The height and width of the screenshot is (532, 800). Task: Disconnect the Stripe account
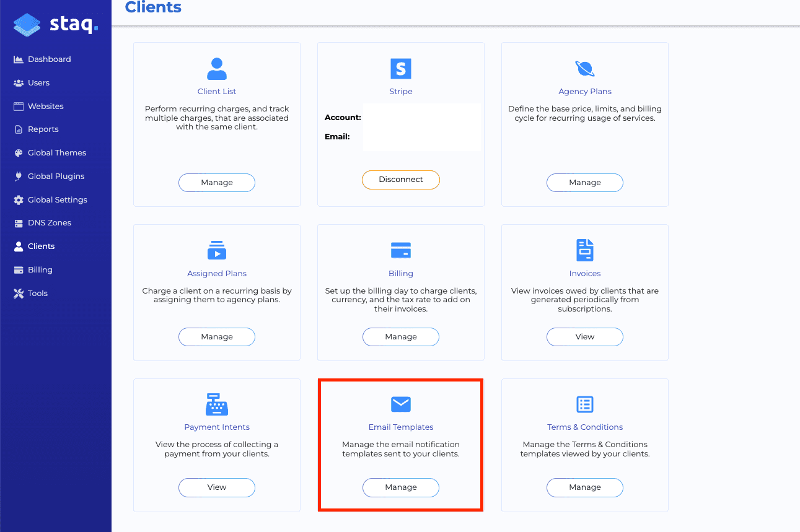400,180
